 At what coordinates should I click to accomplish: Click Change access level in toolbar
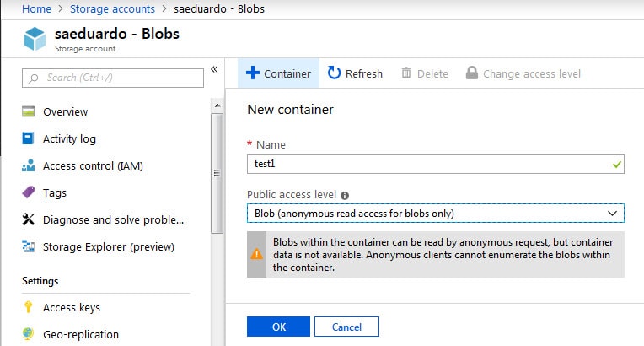click(x=523, y=73)
